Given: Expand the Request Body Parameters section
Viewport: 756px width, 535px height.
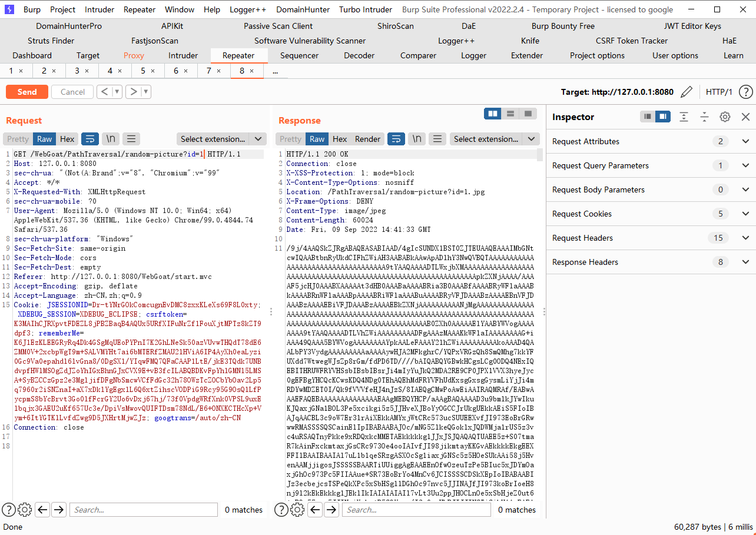Looking at the screenshot, I should coord(651,190).
